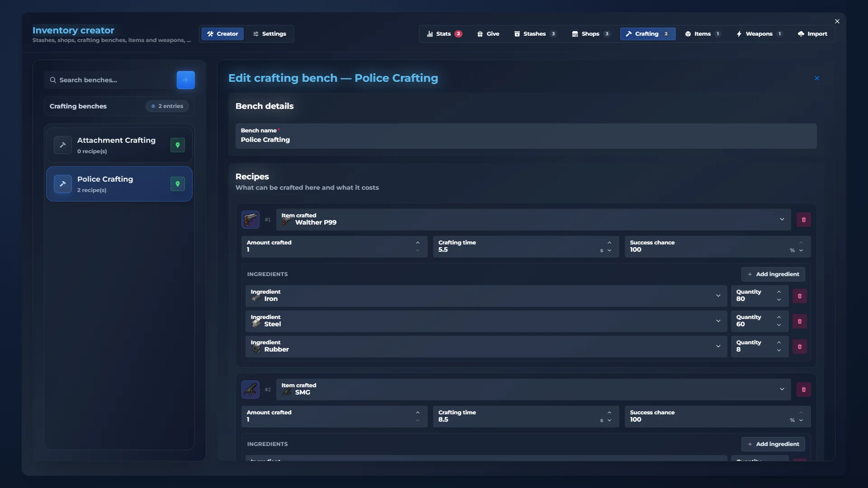Screen dimensions: 868x488
Task: Remove the Rubber ingredient trash icon
Action: pyautogui.click(x=799, y=347)
